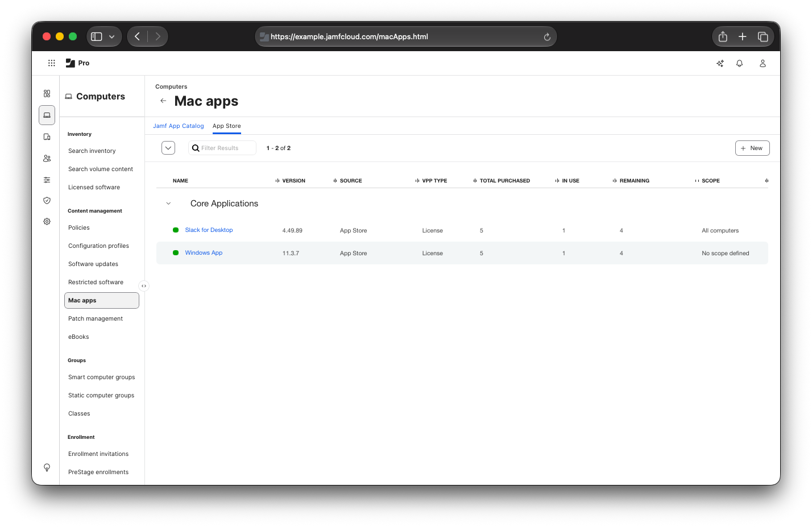Open eBooks in the sidebar

(78, 337)
